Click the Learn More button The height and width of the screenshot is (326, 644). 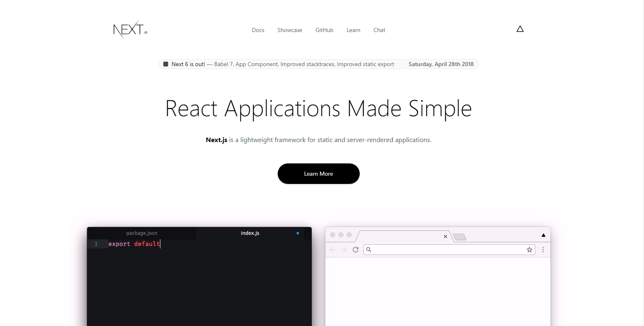[319, 174]
